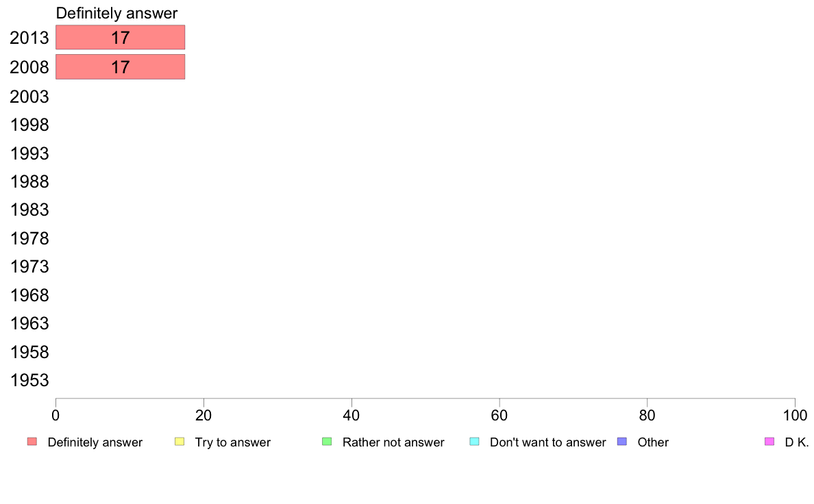Image resolution: width=814 pixels, height=504 pixels.
Task: Click the axis tick labeled 100
Action: click(795, 415)
